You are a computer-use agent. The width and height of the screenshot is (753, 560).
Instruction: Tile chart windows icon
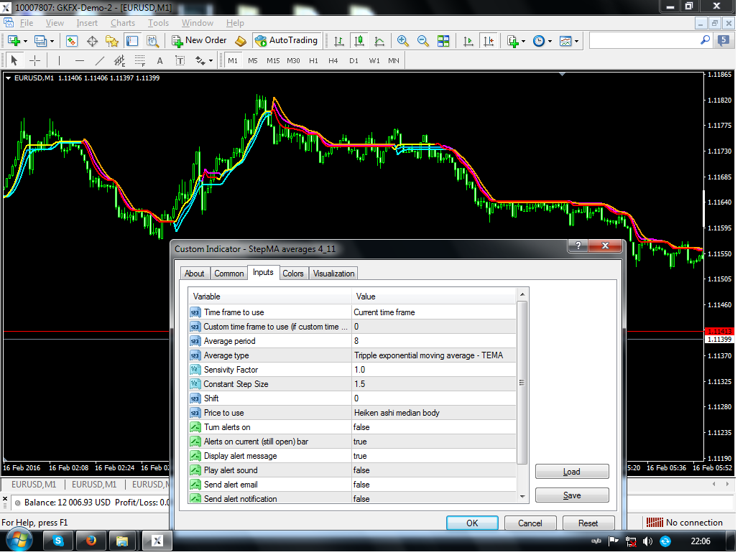pos(443,41)
